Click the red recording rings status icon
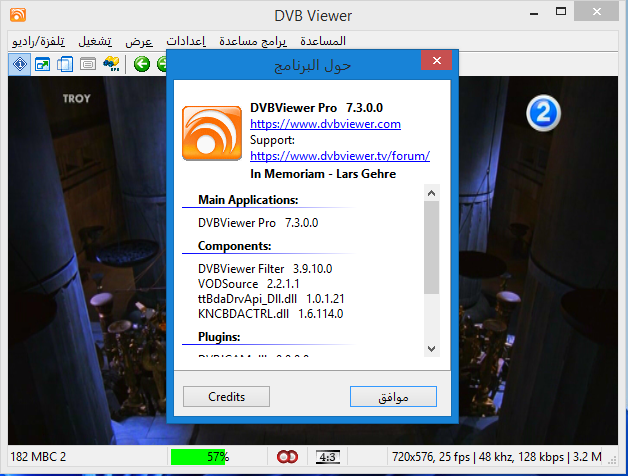Screen dimensions: 628x476 point(288,457)
